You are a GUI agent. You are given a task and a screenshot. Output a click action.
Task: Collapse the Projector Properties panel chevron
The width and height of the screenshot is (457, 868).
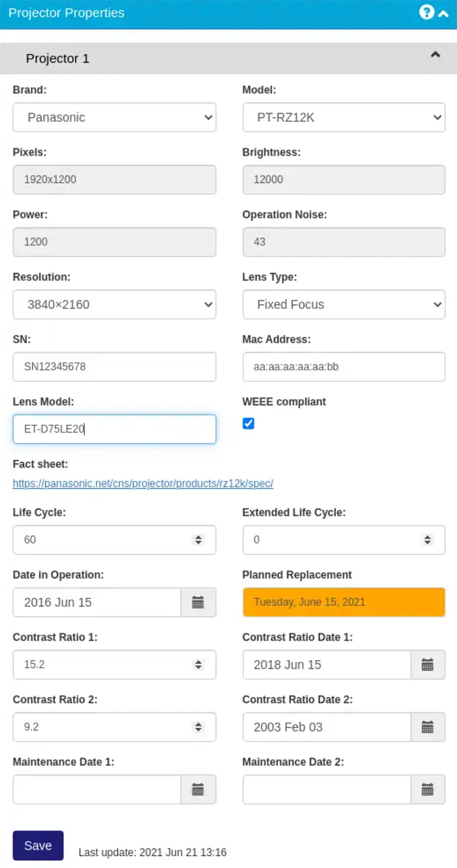[443, 14]
